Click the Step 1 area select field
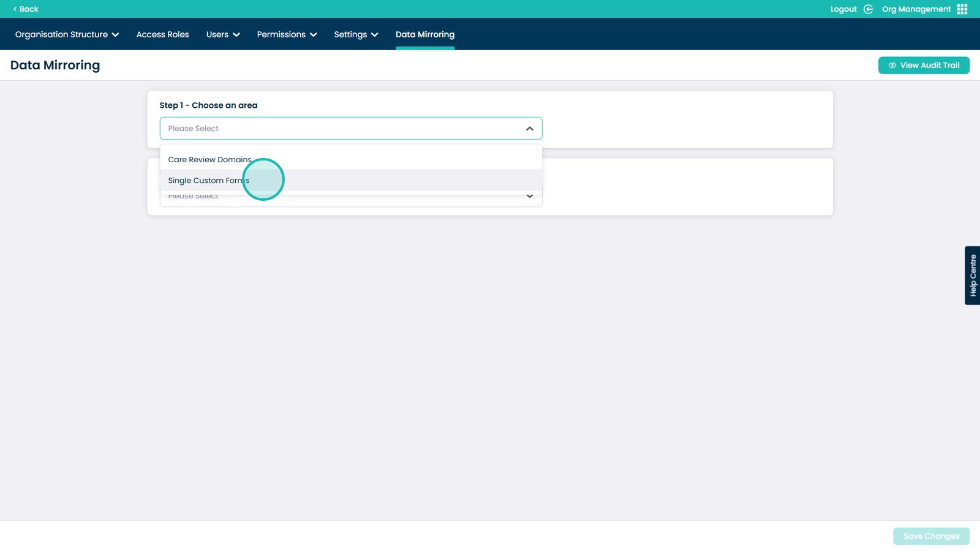 (351, 129)
